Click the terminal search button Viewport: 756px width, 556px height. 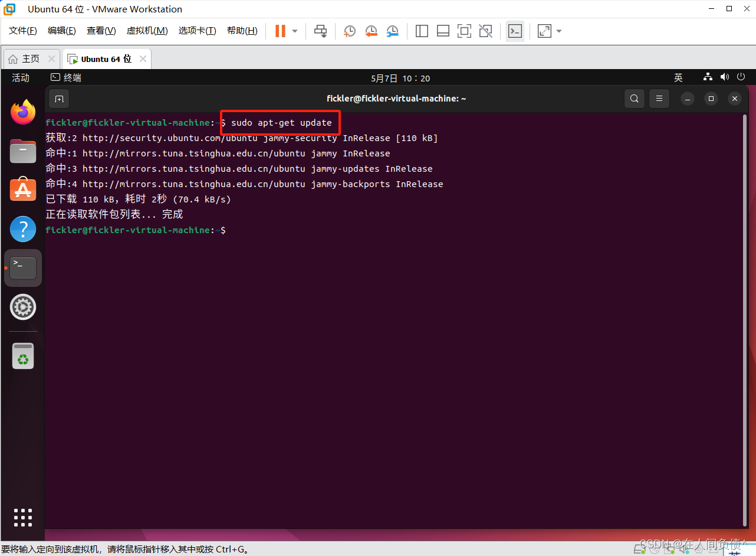(x=634, y=99)
